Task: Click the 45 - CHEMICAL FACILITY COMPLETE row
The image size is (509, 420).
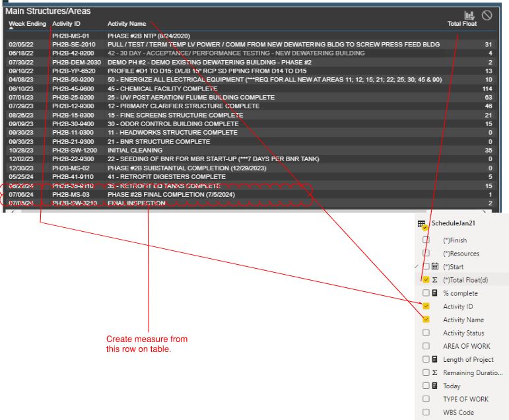Action: point(162,88)
